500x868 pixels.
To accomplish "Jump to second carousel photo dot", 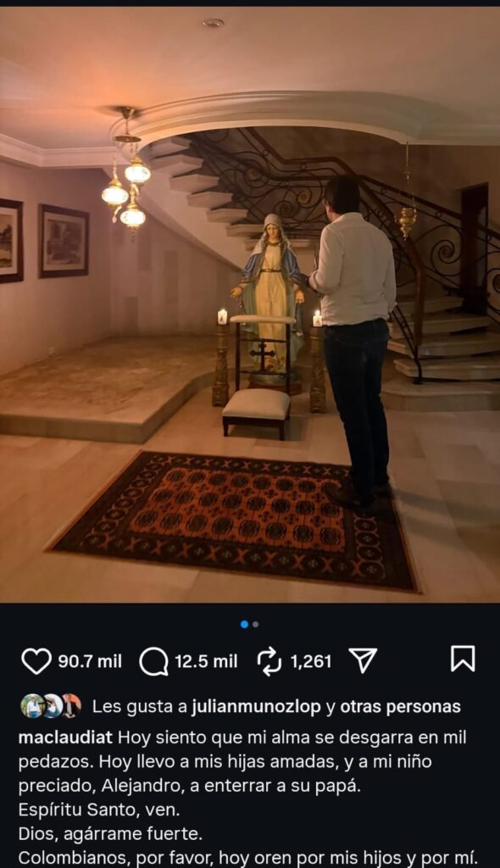I will [255, 625].
